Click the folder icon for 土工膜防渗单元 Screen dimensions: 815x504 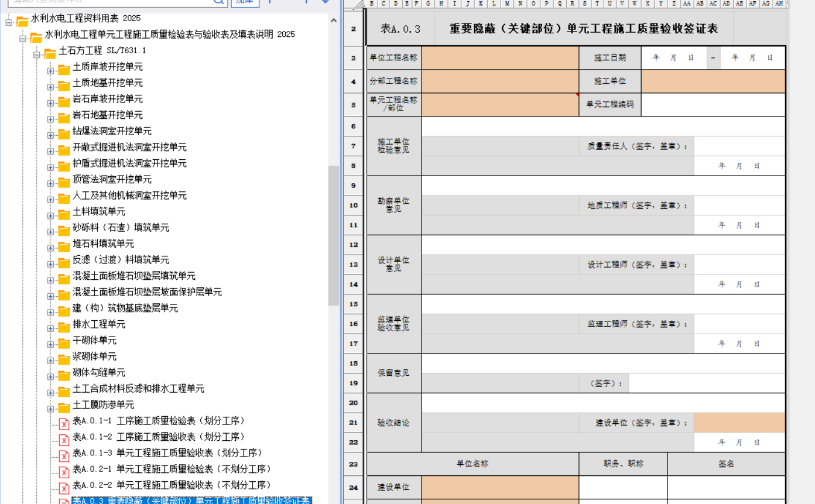pos(64,408)
